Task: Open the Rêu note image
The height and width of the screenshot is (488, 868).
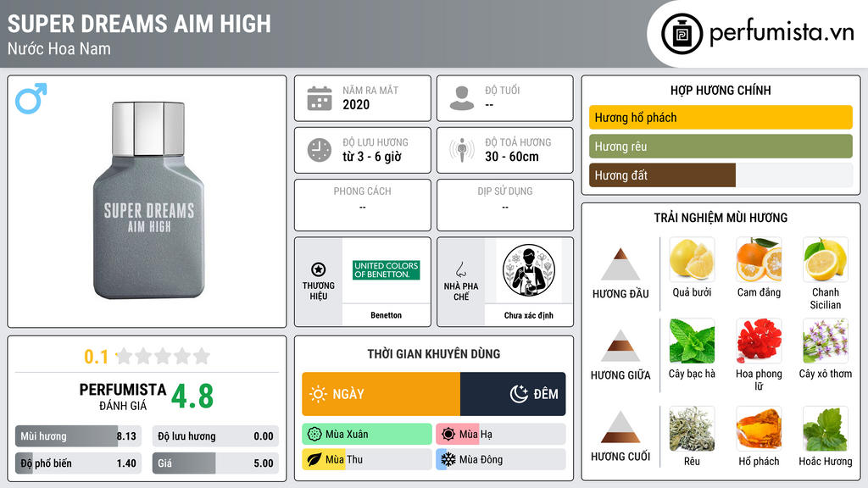Action: tap(692, 429)
